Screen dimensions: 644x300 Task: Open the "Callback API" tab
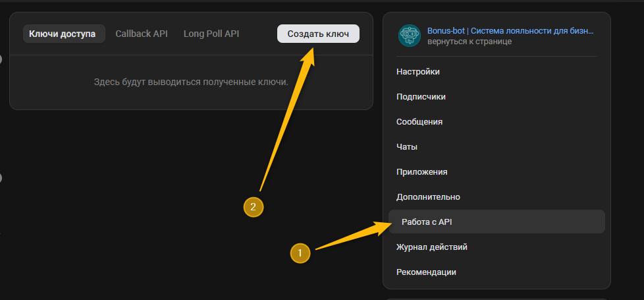coord(141,34)
